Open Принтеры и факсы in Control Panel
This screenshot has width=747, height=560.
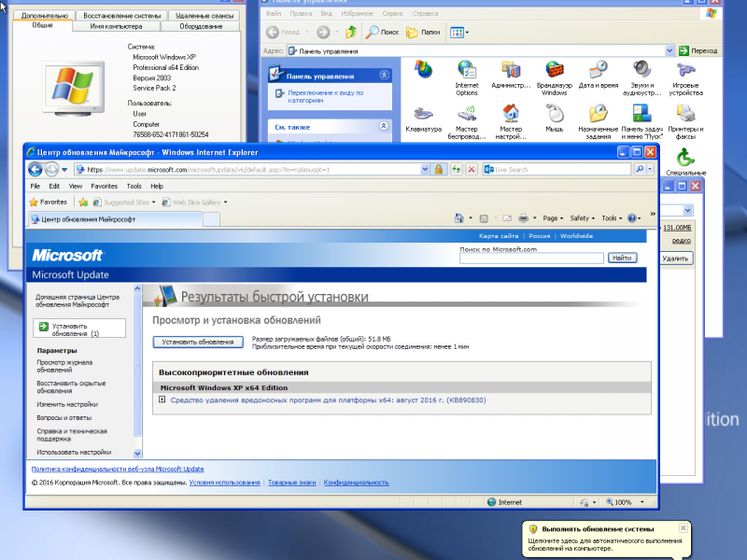[x=685, y=122]
